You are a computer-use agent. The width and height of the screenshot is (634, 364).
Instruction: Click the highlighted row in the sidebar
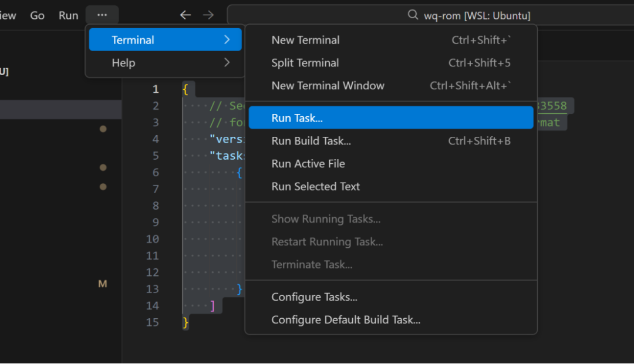tap(60, 110)
